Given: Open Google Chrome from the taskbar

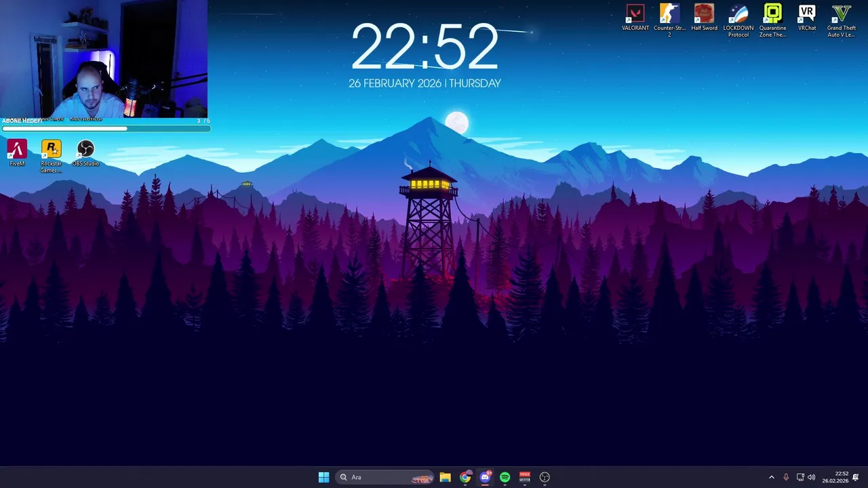Looking at the screenshot, I should tap(465, 477).
